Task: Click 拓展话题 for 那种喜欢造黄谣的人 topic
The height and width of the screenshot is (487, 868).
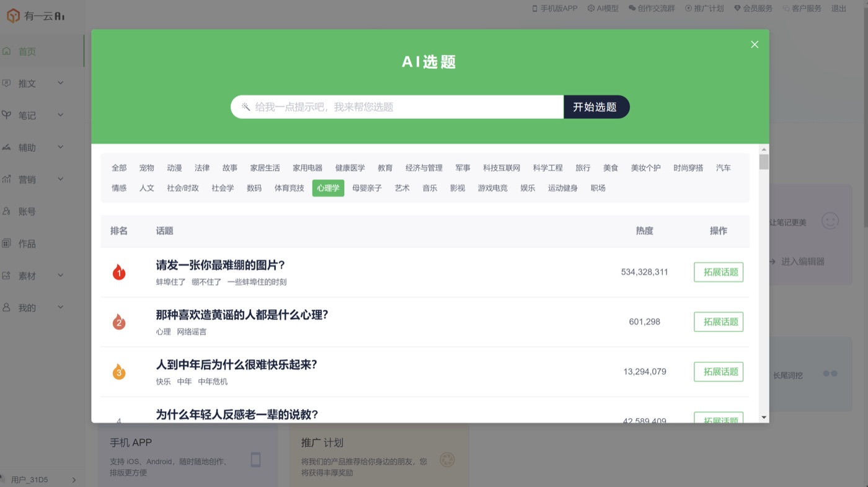Action: [719, 322]
